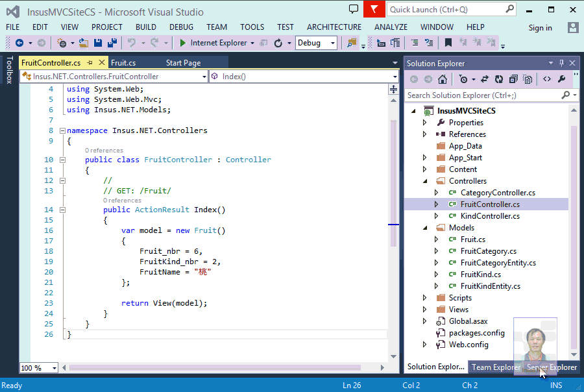This screenshot has width=584, height=392.
Task: Click the red notifications flag icon
Action: point(374,9)
